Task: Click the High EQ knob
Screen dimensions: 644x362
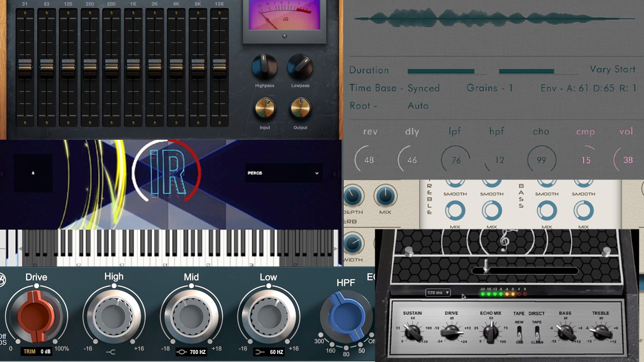Action: click(114, 316)
